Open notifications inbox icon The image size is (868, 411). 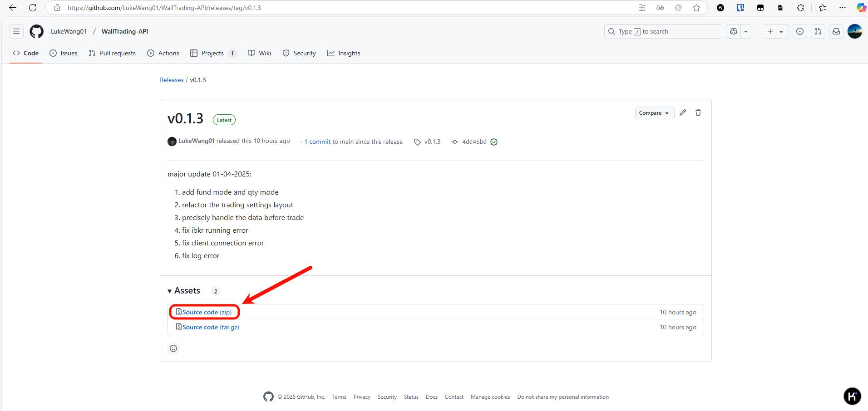(x=836, y=31)
